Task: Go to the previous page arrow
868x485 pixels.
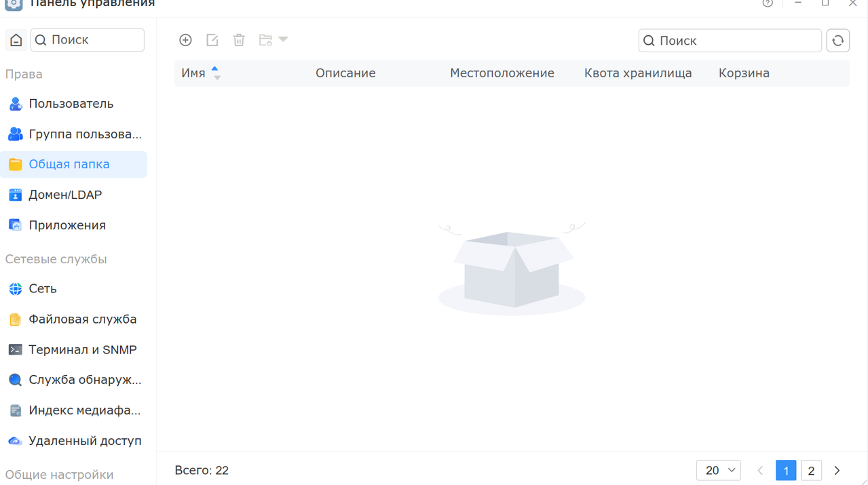Action: (760, 470)
